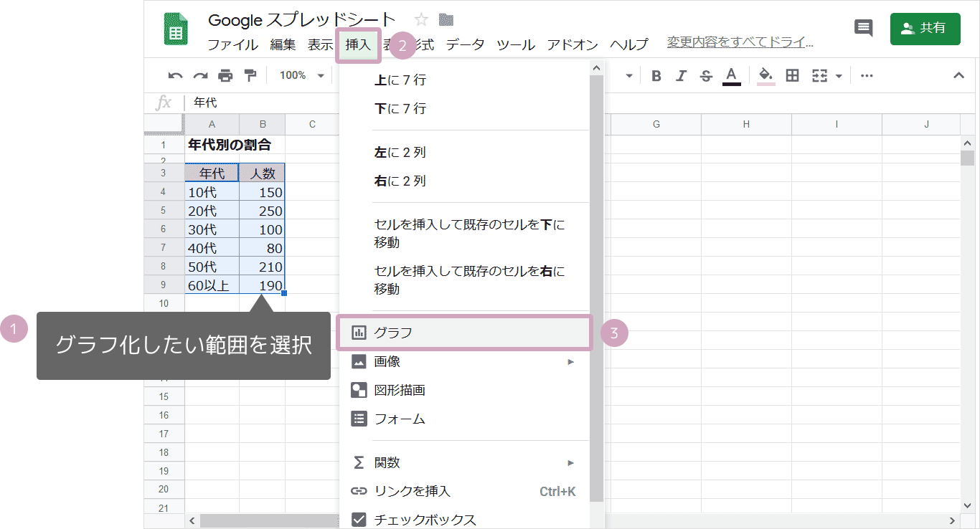Click the green 共有 share button
Image resolution: width=980 pixels, height=529 pixels.
(924, 29)
